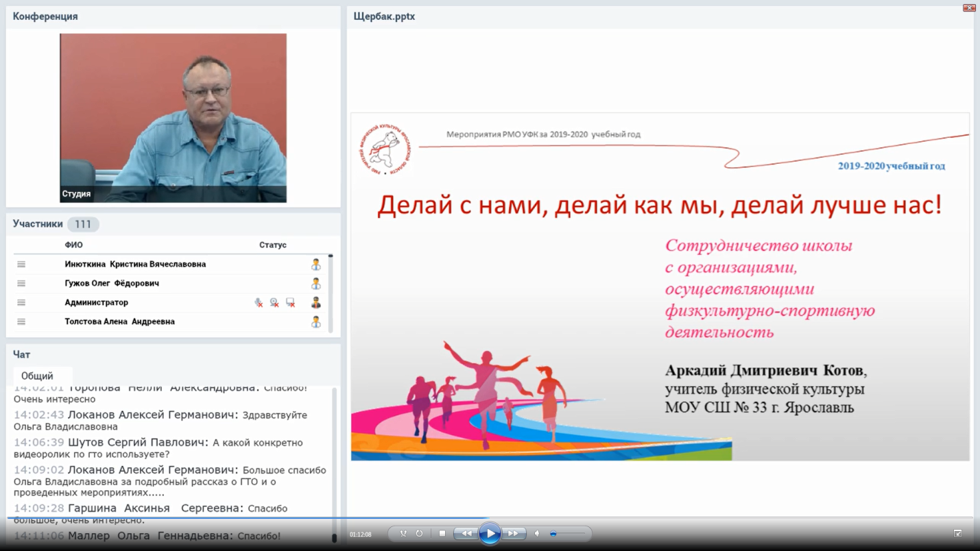980x551 pixels.
Task: Fast-forward the recording with the double-right arrow
Action: click(x=513, y=533)
